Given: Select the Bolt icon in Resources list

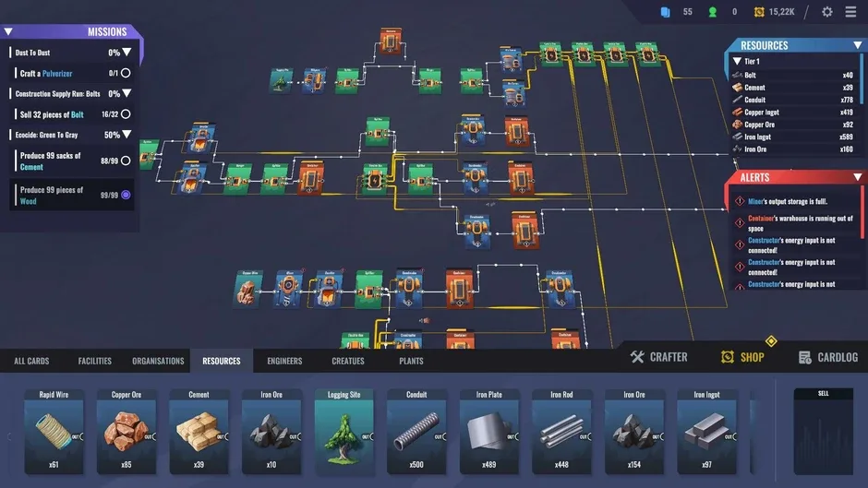Looking at the screenshot, I should tap(738, 75).
